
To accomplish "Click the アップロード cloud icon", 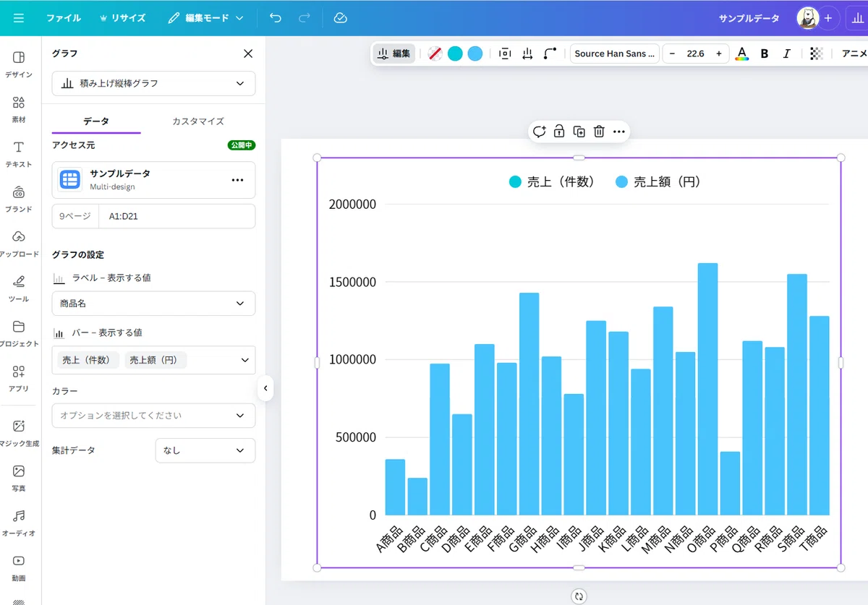I will click(19, 236).
